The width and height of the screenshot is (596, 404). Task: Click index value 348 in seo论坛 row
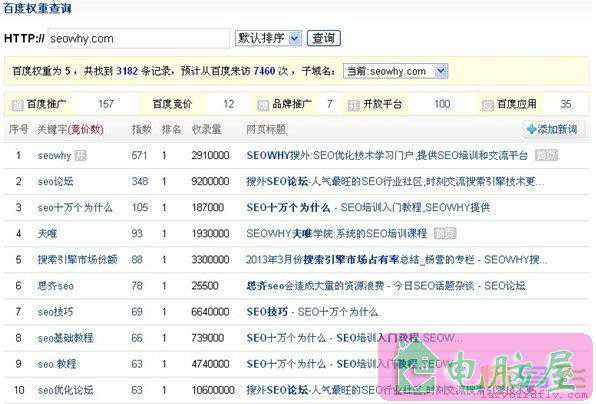pyautogui.click(x=140, y=181)
